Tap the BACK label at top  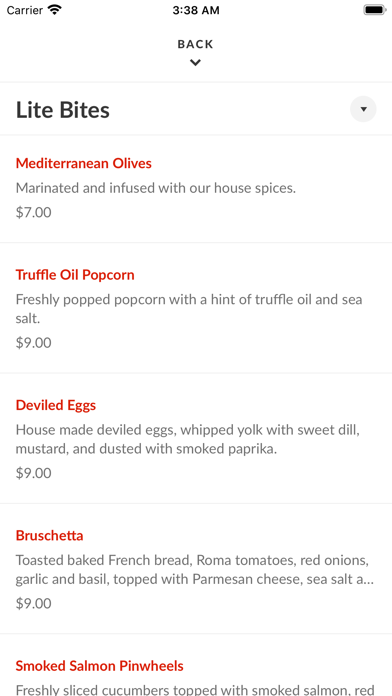195,44
